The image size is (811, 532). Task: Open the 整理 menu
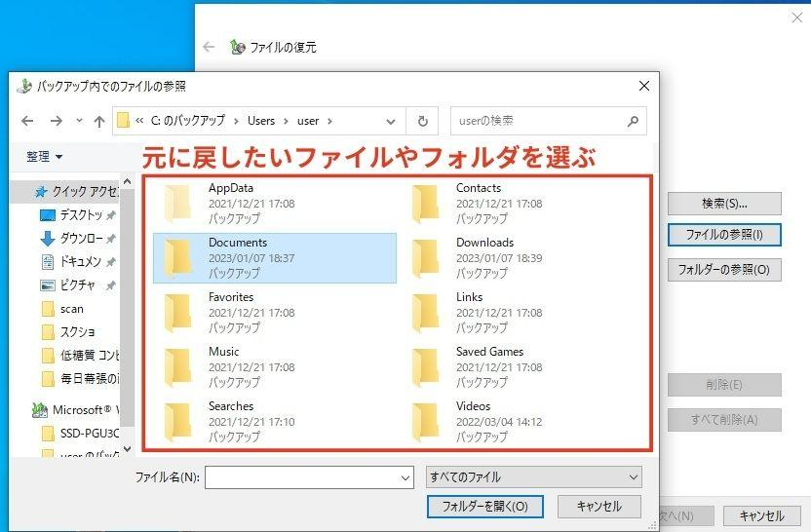coord(44,156)
